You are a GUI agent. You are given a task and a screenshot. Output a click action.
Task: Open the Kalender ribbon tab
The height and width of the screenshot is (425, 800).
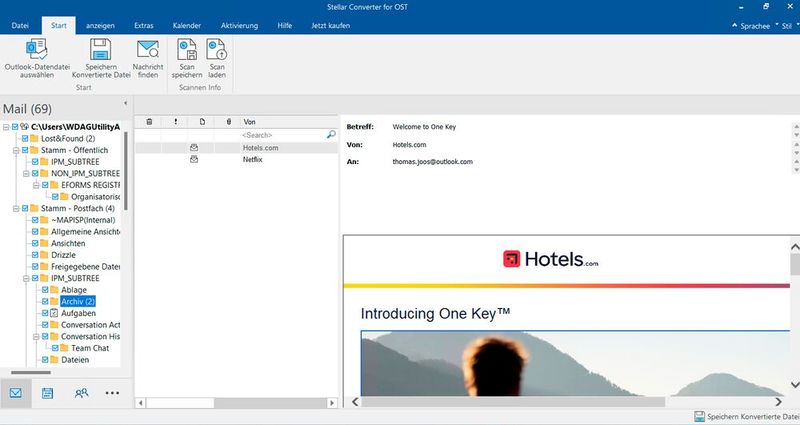pyautogui.click(x=186, y=24)
